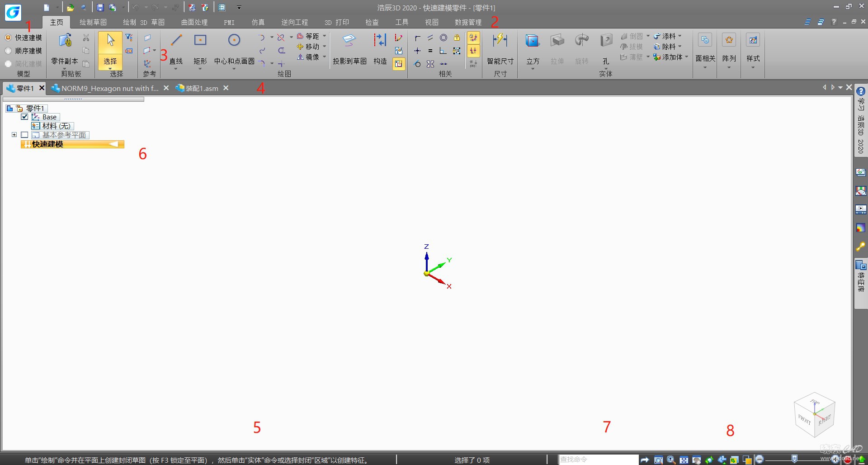Switch to the 曲面处理 ribbon tab

click(194, 22)
